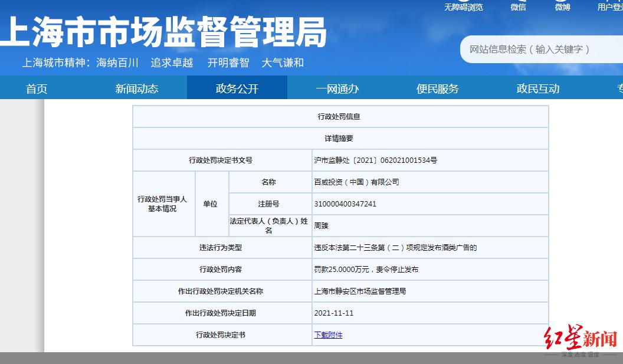Click the decision date 2021-11-11
This screenshot has width=623, height=364.
(334, 313)
